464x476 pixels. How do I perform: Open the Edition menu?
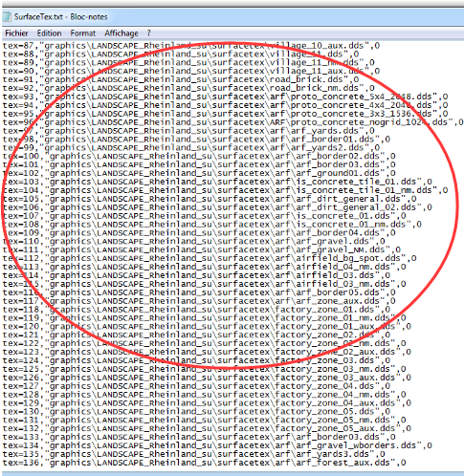49,33
